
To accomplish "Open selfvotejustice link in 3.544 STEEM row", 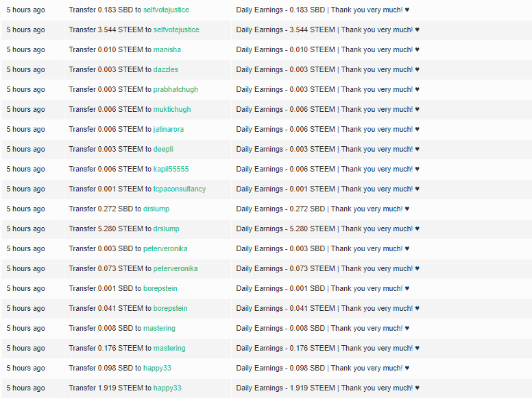I will coord(176,30).
